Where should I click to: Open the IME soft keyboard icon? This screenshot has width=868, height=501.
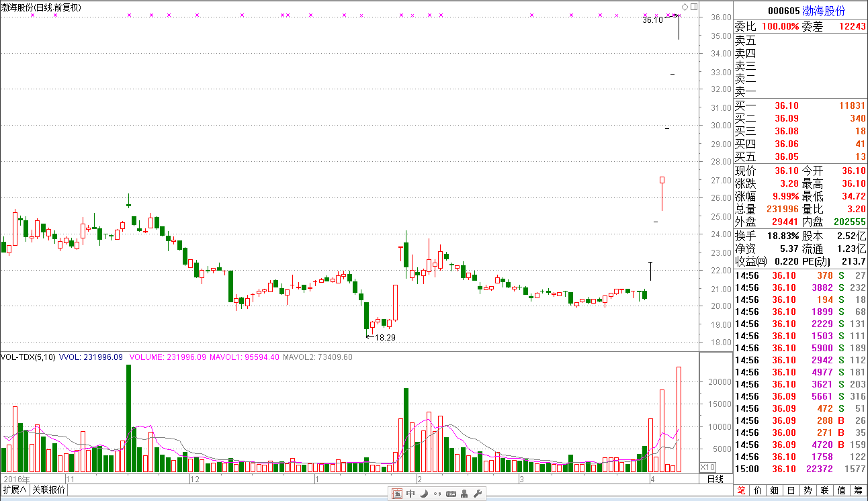point(451,494)
